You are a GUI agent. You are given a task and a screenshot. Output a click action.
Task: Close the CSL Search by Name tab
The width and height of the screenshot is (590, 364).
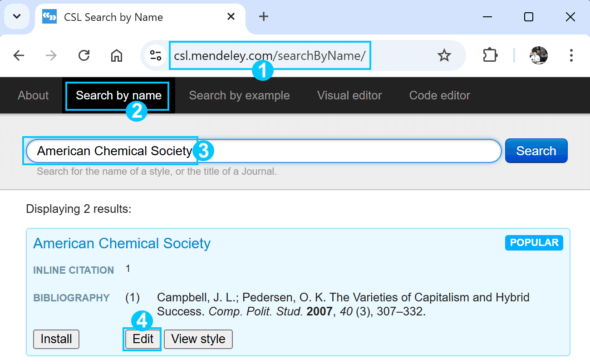tap(231, 17)
